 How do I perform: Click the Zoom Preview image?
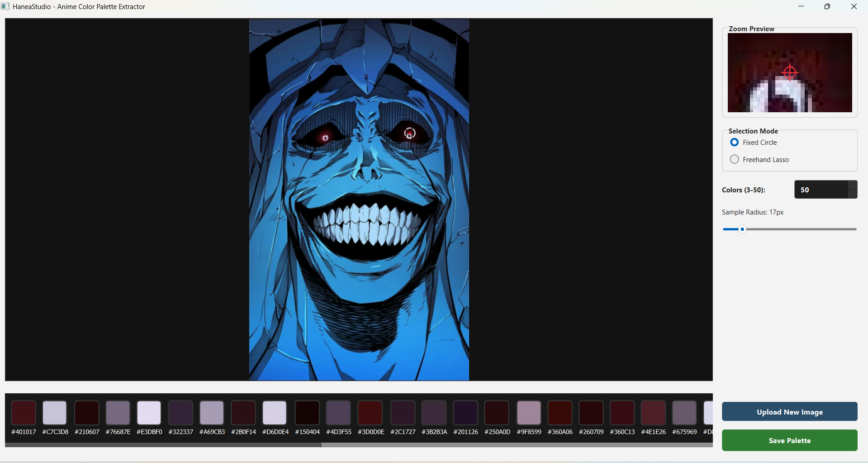(x=790, y=72)
